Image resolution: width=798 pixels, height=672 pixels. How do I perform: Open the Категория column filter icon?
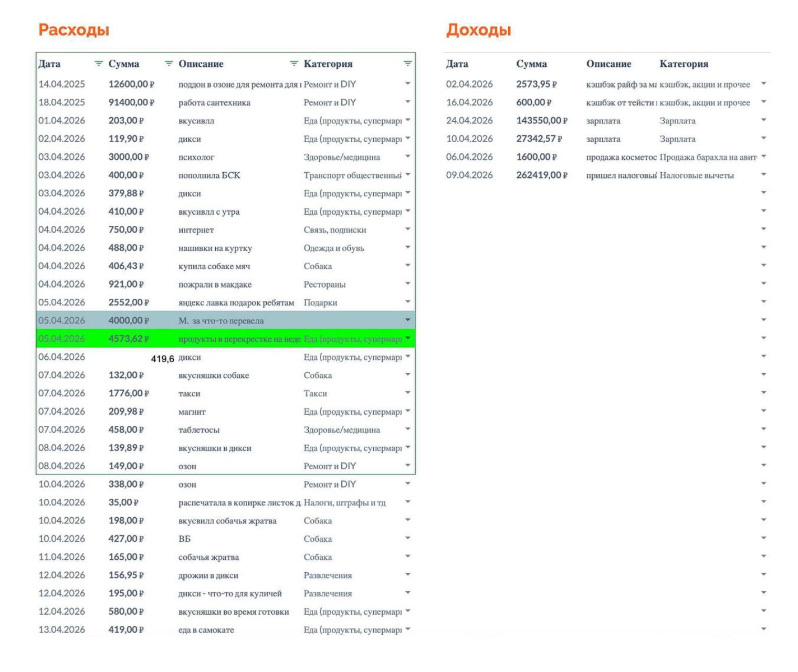(407, 64)
